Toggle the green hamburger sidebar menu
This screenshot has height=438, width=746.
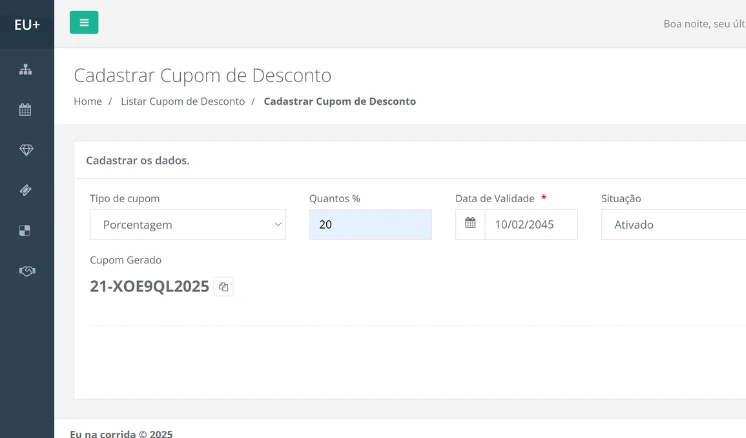pos(84,22)
